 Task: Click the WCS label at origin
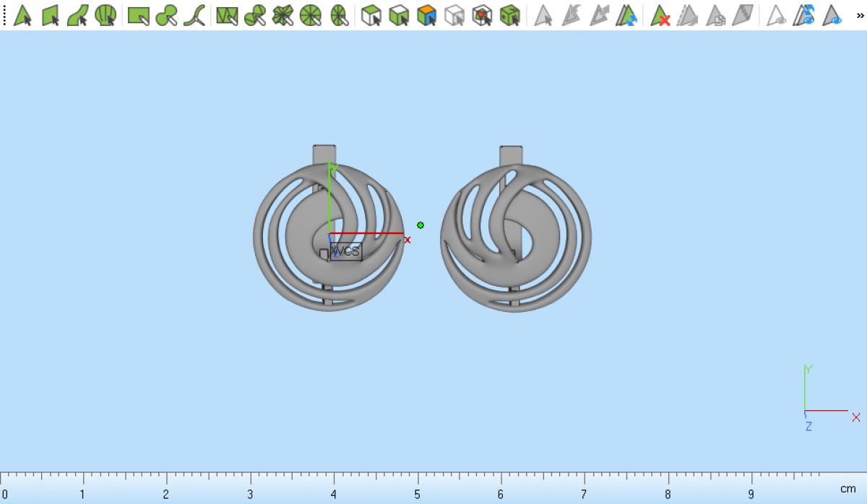pyautogui.click(x=345, y=251)
